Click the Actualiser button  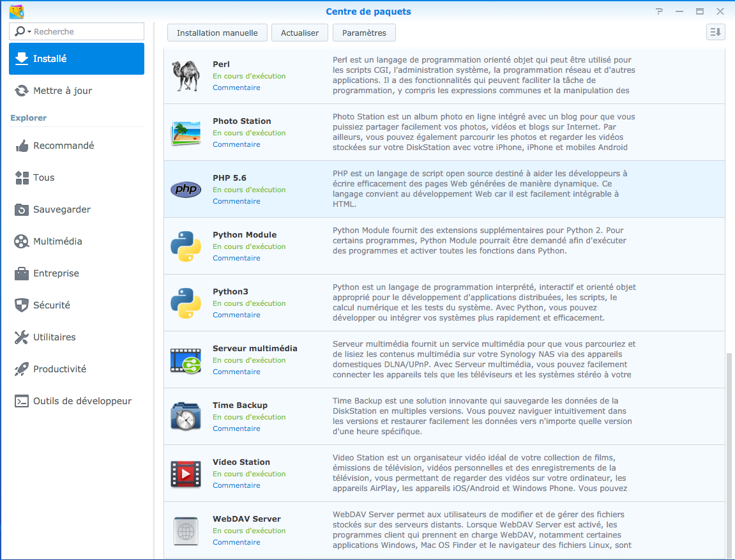299,33
